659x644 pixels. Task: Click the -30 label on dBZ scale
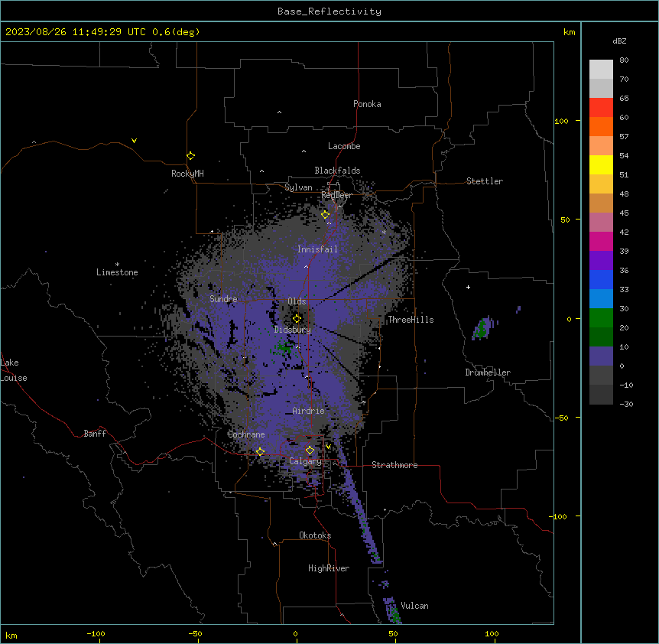tap(626, 405)
